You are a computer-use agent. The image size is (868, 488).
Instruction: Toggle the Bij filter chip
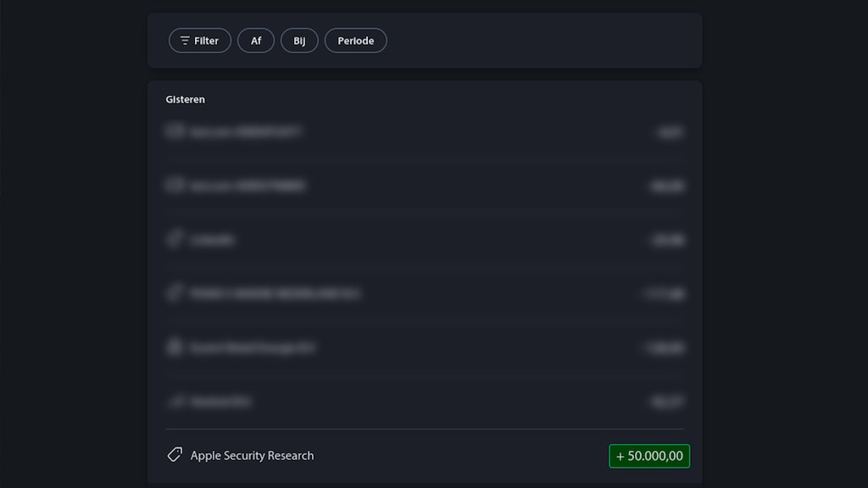click(x=299, y=41)
